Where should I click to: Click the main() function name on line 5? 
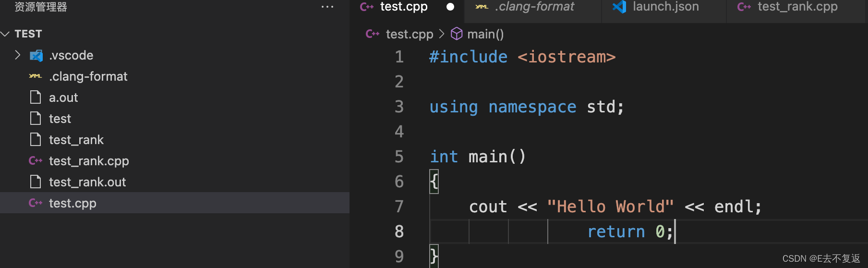tap(497, 157)
